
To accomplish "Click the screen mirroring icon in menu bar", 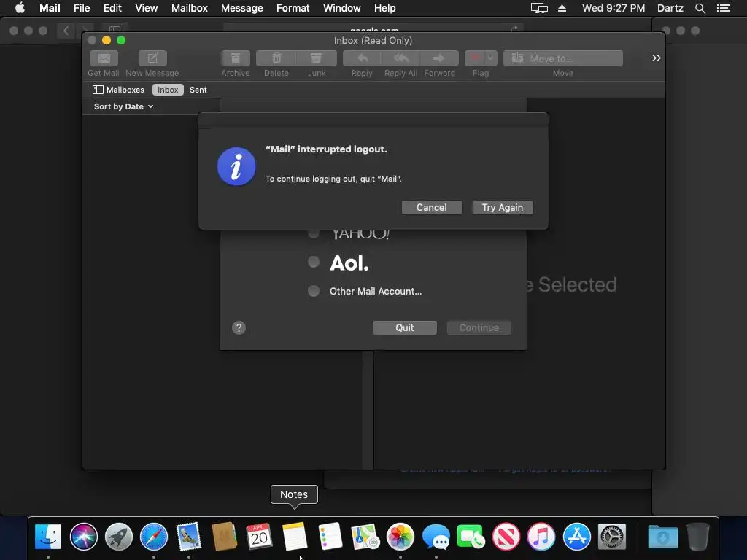I will (539, 8).
